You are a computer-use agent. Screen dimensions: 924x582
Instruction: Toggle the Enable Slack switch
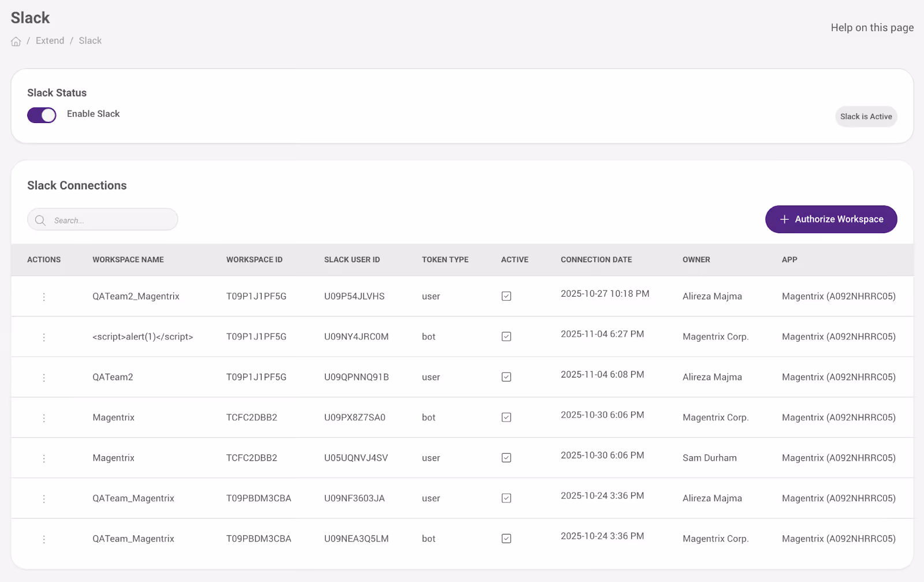(x=42, y=115)
